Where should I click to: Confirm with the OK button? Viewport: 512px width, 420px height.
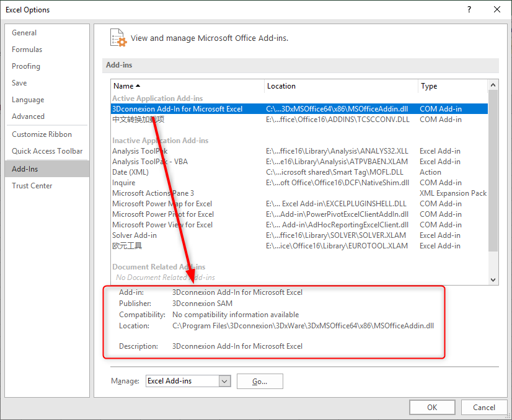(432, 407)
